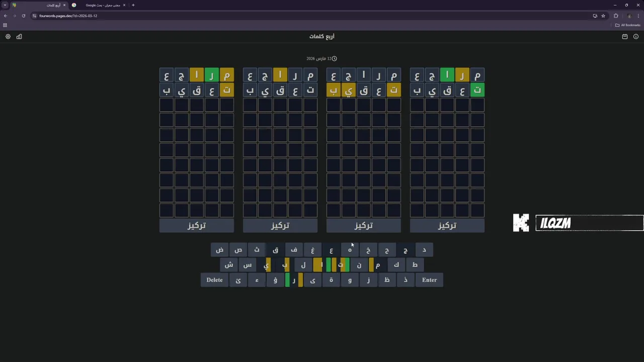Tap the ة keyboard key
Image resolution: width=644 pixels, height=362 pixels.
point(332,280)
